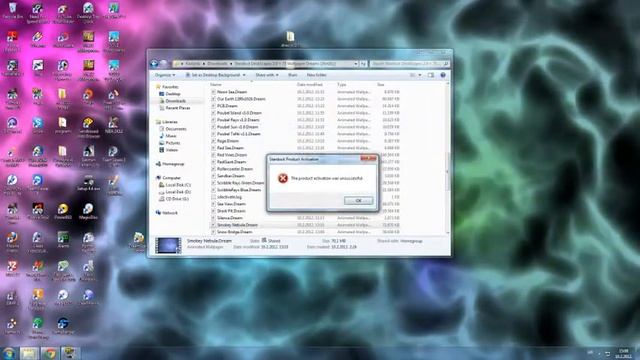This screenshot has height=360, width=640.
Task: Select the Rollercoaster.Dream file
Action: pos(235,169)
